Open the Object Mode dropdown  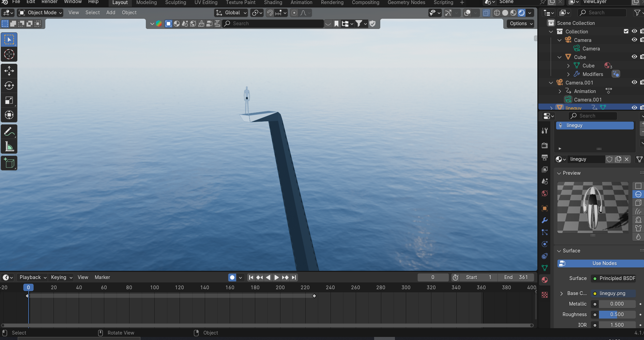pyautogui.click(x=41, y=13)
